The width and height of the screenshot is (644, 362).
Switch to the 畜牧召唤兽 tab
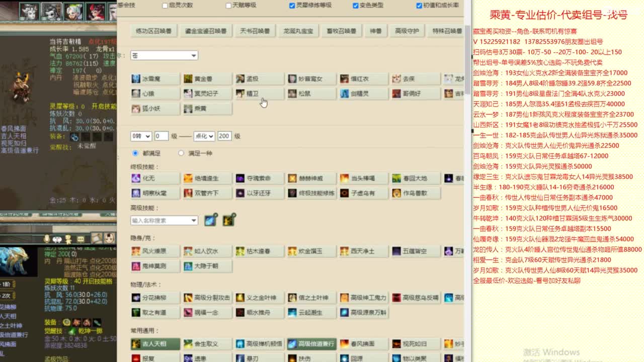pos(341,31)
